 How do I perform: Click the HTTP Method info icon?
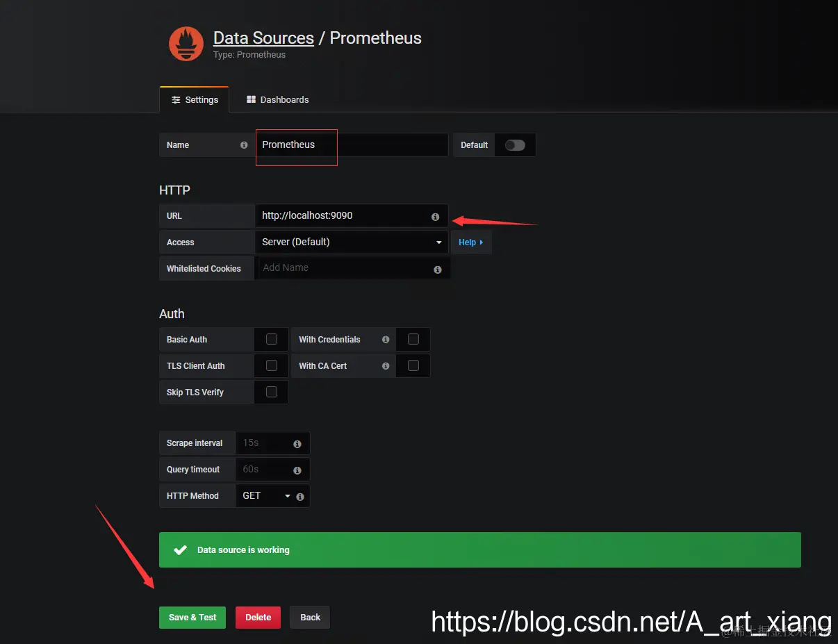300,497
